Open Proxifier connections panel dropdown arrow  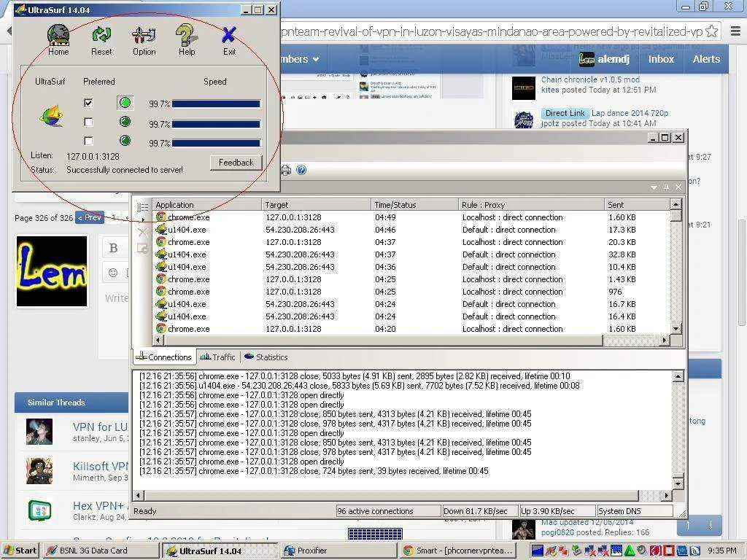tap(654, 187)
